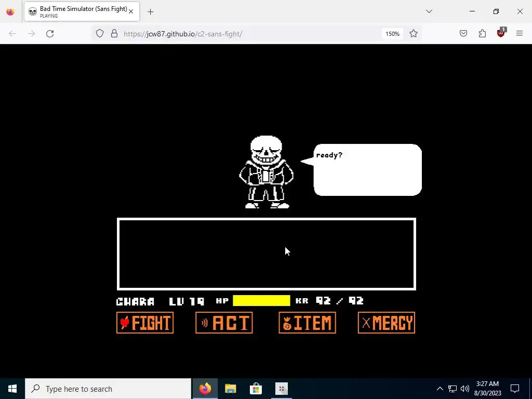The image size is (532, 399).
Task: Click the CHARA player name
Action: point(136,301)
